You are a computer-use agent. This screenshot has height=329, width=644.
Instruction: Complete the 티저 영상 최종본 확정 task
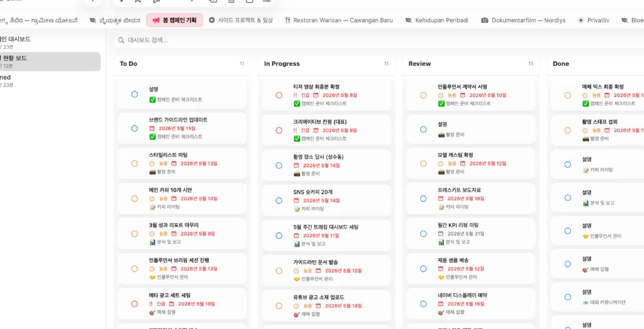point(279,95)
